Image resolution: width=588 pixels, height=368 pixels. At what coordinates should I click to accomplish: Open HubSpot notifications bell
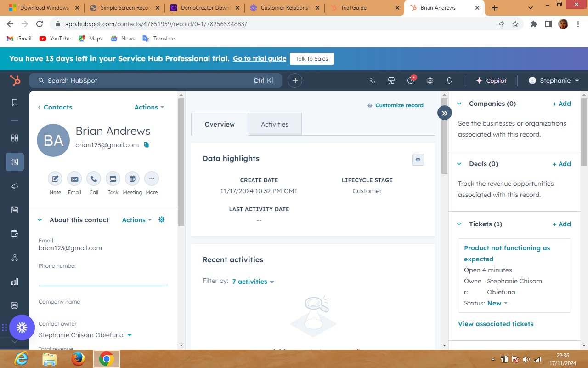coord(449,80)
